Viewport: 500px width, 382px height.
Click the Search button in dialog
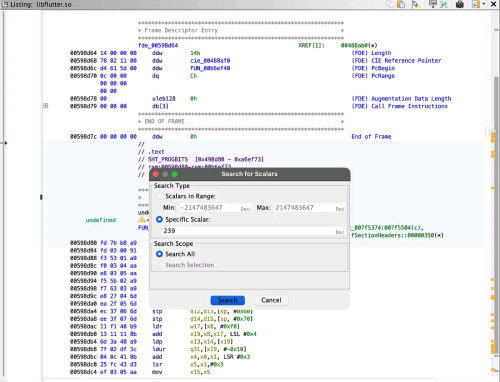pyautogui.click(x=228, y=300)
